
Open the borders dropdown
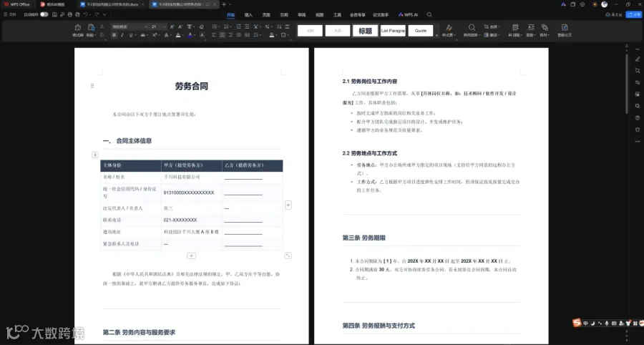click(x=288, y=35)
